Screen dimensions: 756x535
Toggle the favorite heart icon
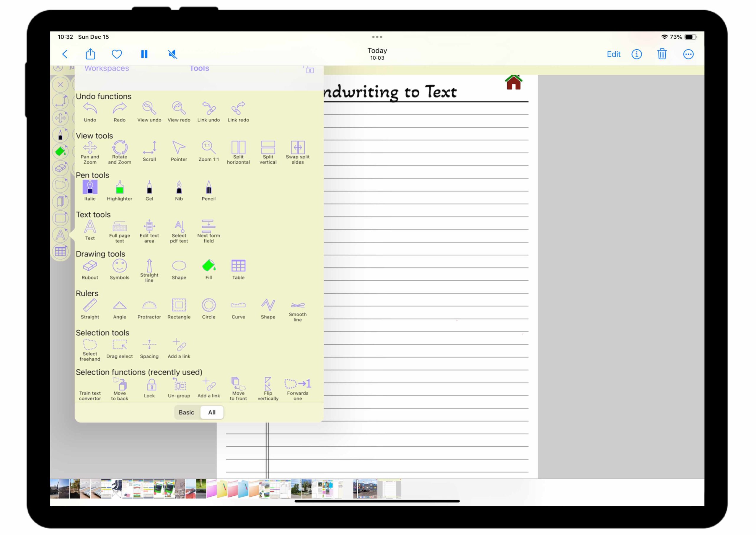(x=117, y=54)
